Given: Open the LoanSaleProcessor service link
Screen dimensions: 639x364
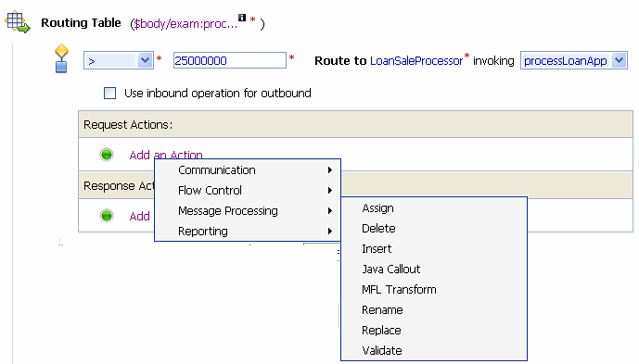Looking at the screenshot, I should point(416,61).
